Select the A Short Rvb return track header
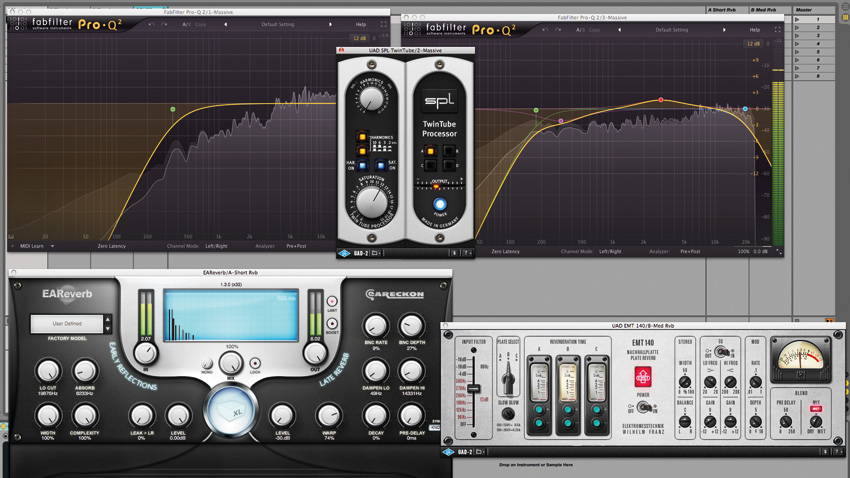 click(x=725, y=10)
